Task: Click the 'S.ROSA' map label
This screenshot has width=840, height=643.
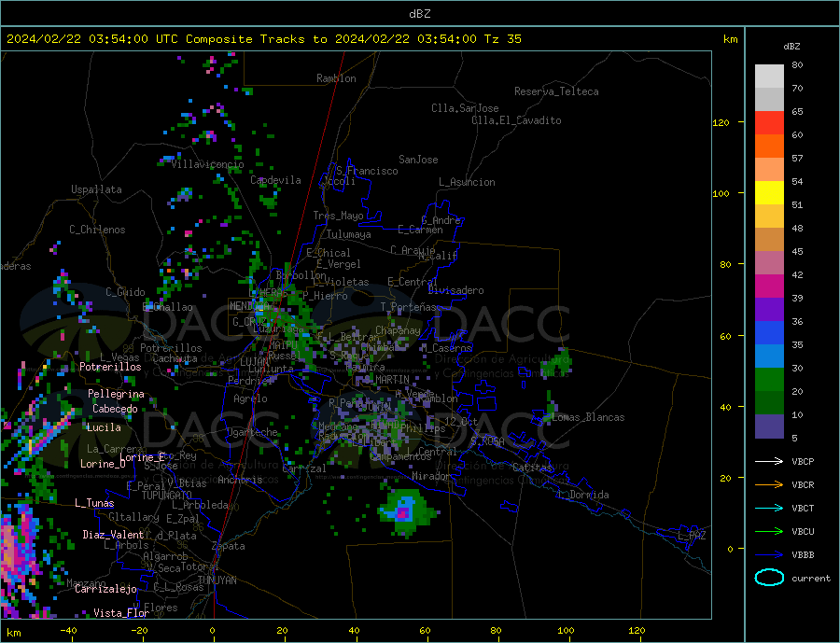Action: point(487,441)
